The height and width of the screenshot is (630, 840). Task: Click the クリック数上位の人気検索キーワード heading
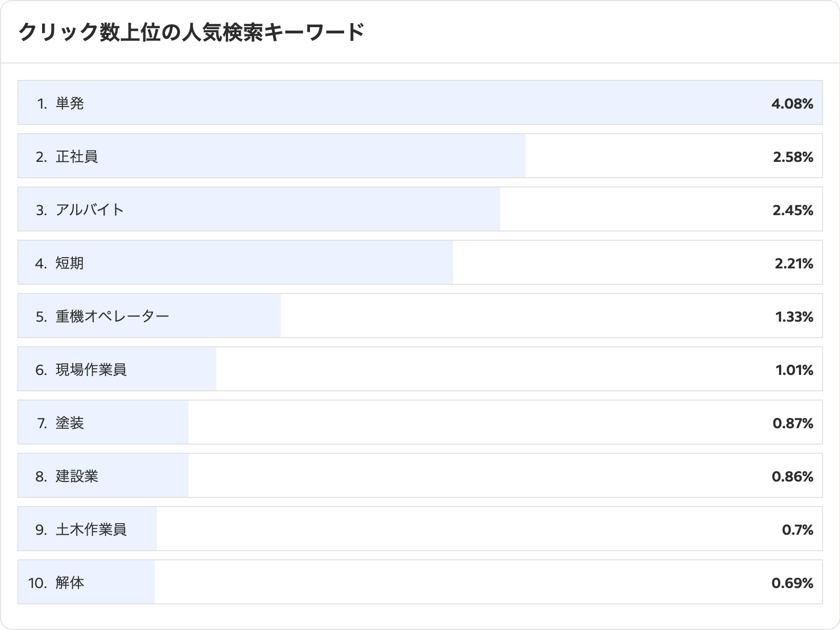click(191, 33)
